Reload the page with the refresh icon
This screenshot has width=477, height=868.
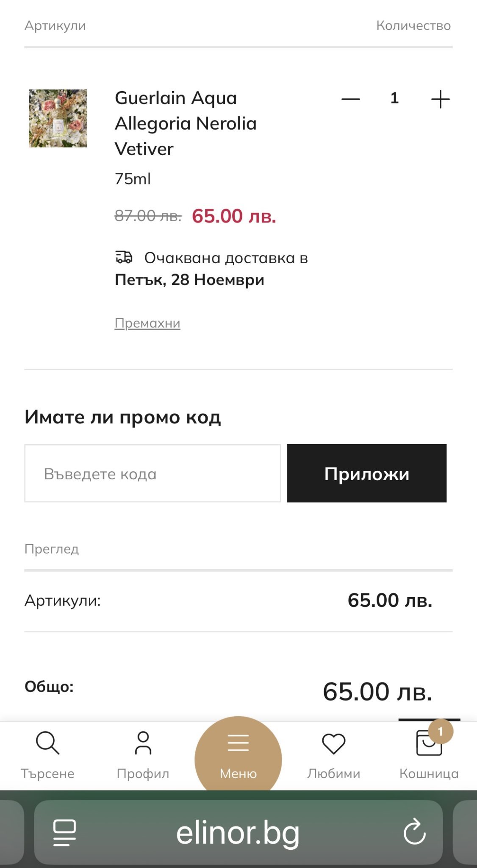[x=414, y=832]
